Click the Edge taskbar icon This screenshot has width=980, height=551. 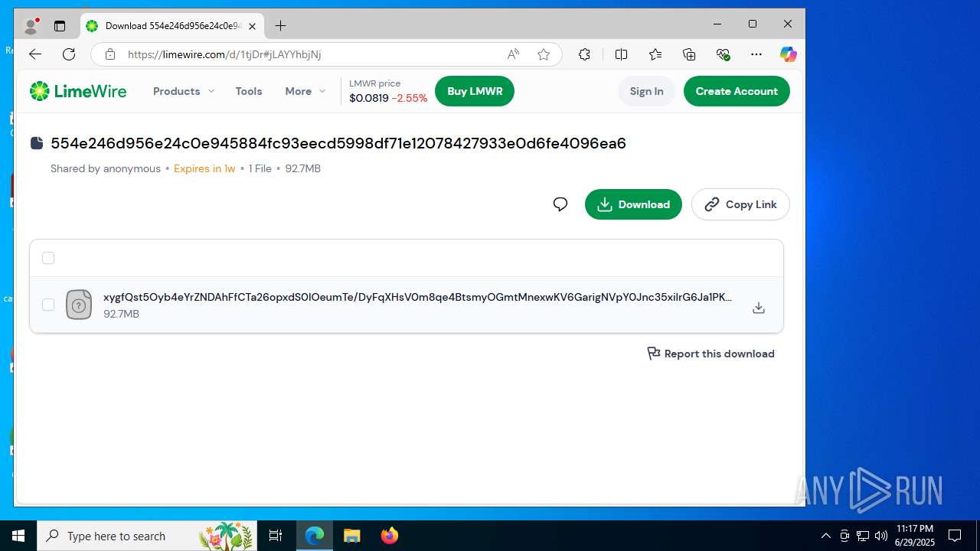(x=315, y=536)
